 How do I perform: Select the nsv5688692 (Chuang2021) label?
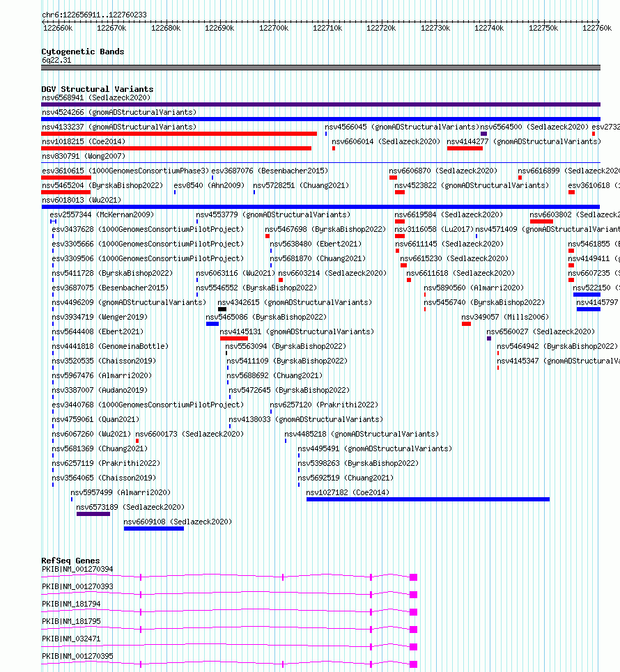point(275,375)
